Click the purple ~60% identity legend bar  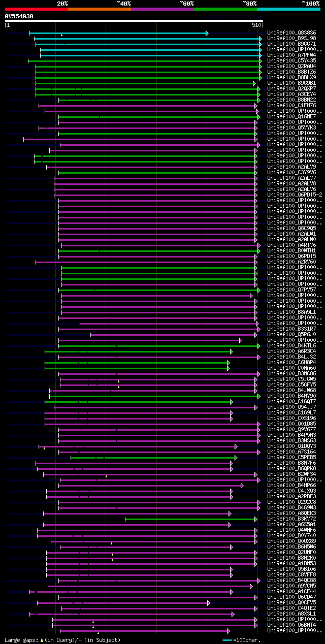(x=162, y=9)
